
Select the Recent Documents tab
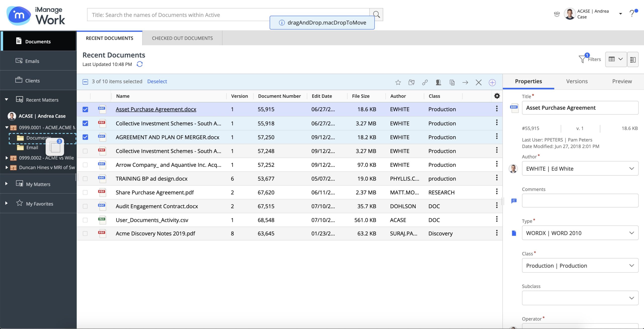click(109, 38)
